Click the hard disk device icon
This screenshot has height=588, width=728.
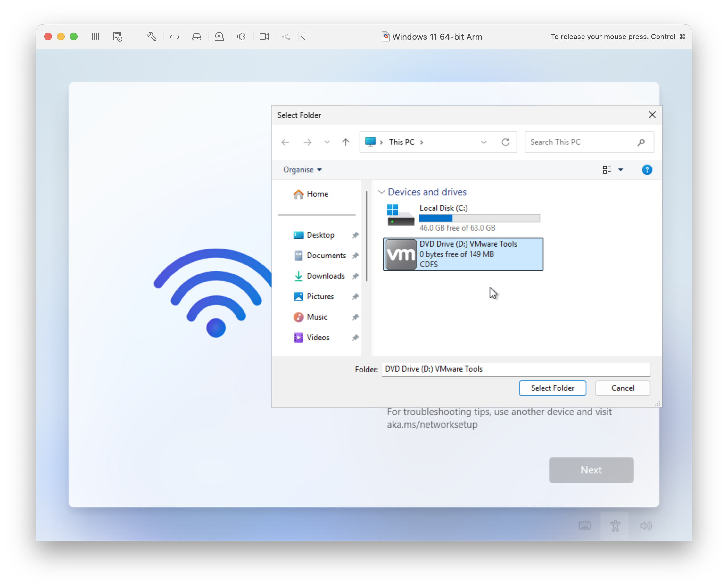197,37
